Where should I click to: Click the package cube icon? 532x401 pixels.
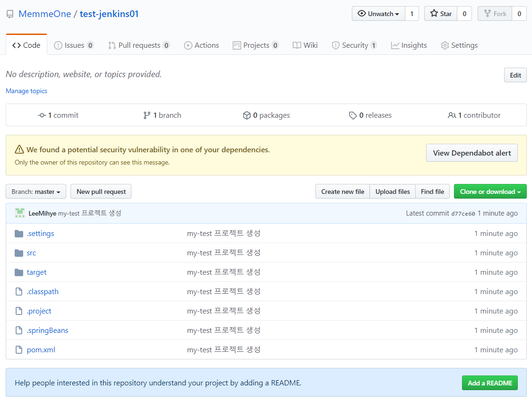[x=247, y=115]
